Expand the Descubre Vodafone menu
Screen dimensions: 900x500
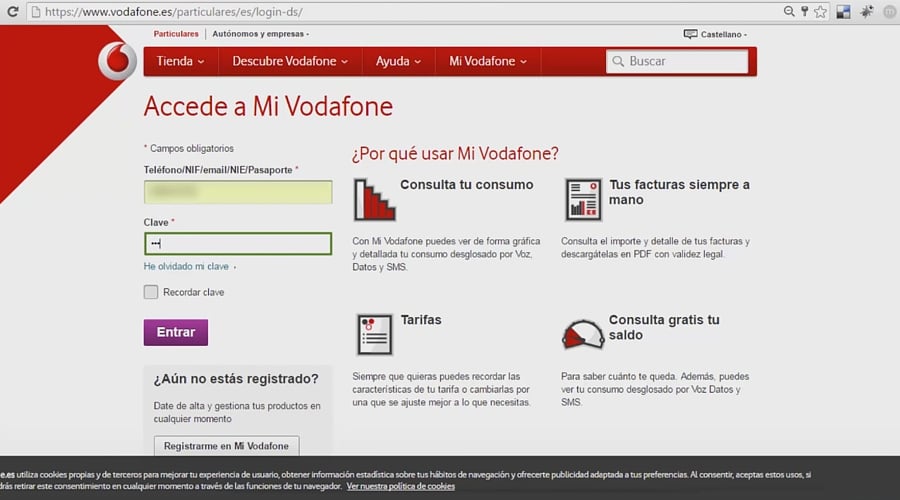pos(290,61)
